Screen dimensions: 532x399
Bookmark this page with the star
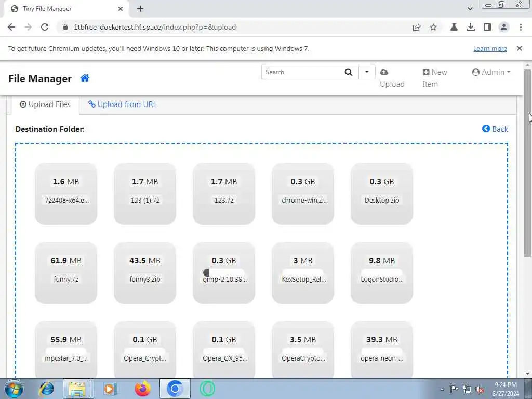pos(433,27)
